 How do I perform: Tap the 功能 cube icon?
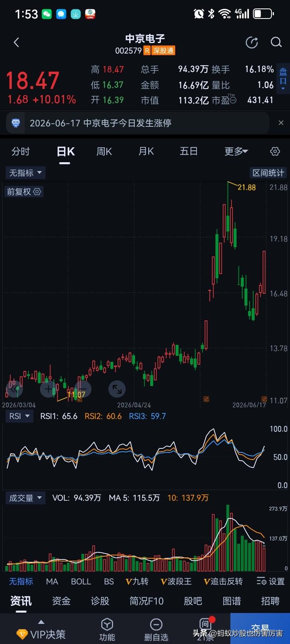[x=107, y=624]
